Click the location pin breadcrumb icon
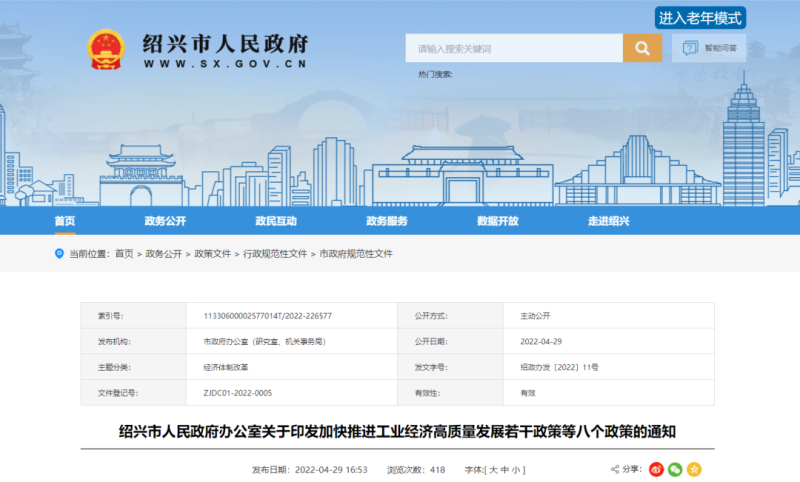The width and height of the screenshot is (800, 482). [59, 254]
